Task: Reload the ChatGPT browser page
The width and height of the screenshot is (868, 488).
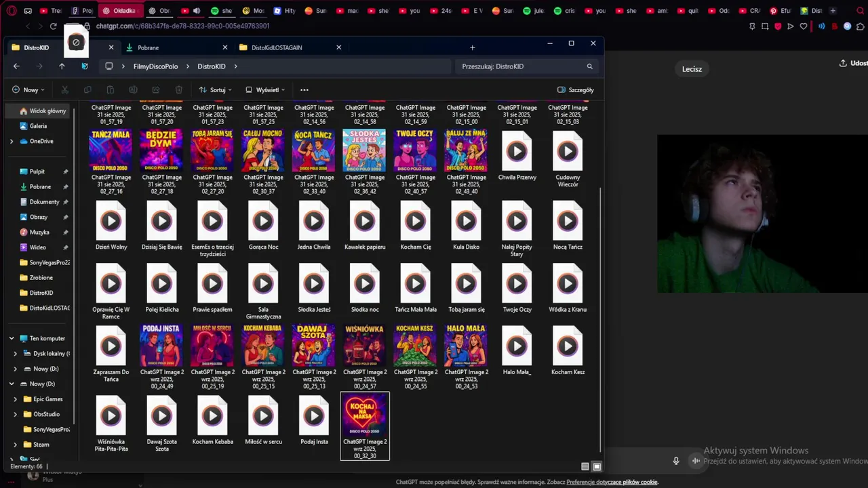Action: click(x=53, y=26)
